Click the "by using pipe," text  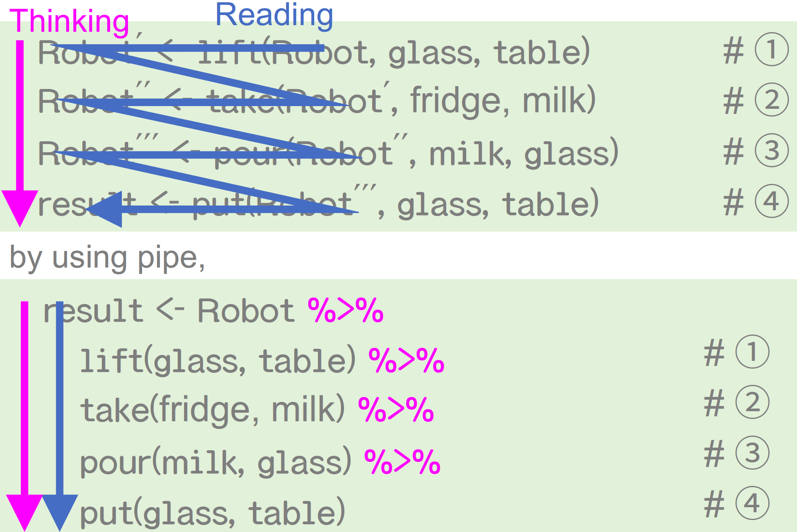point(107,257)
